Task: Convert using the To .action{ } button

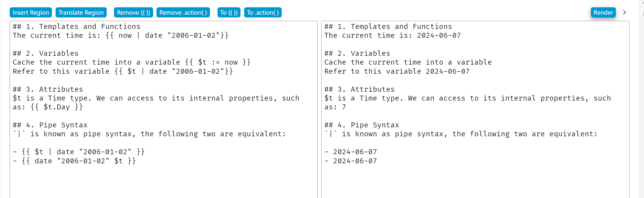Action: [x=263, y=13]
